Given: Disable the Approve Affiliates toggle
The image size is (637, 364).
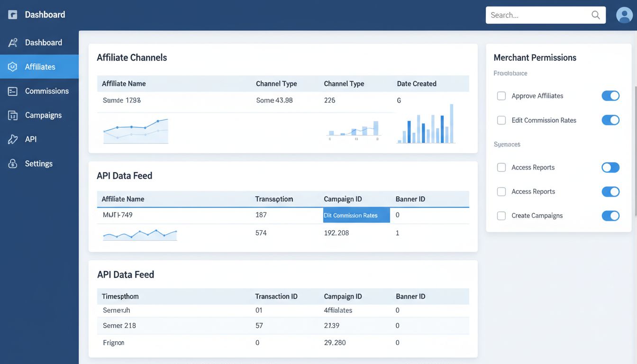Looking at the screenshot, I should coord(610,96).
